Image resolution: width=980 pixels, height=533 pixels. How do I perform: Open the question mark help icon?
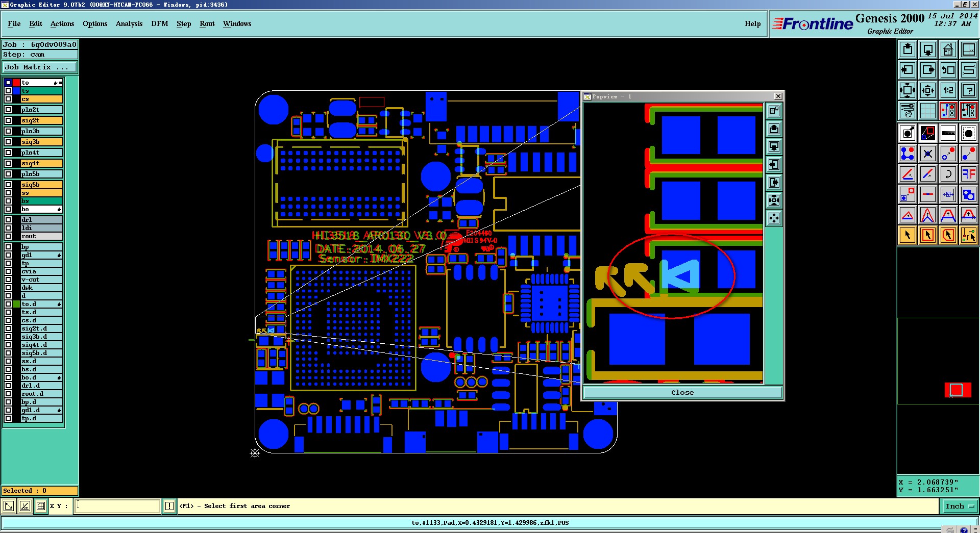coord(968,90)
